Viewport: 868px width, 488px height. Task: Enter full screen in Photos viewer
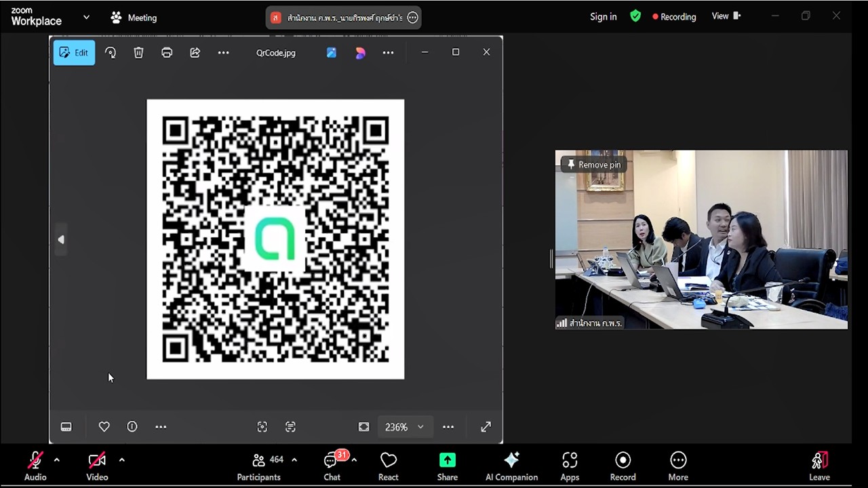click(486, 427)
